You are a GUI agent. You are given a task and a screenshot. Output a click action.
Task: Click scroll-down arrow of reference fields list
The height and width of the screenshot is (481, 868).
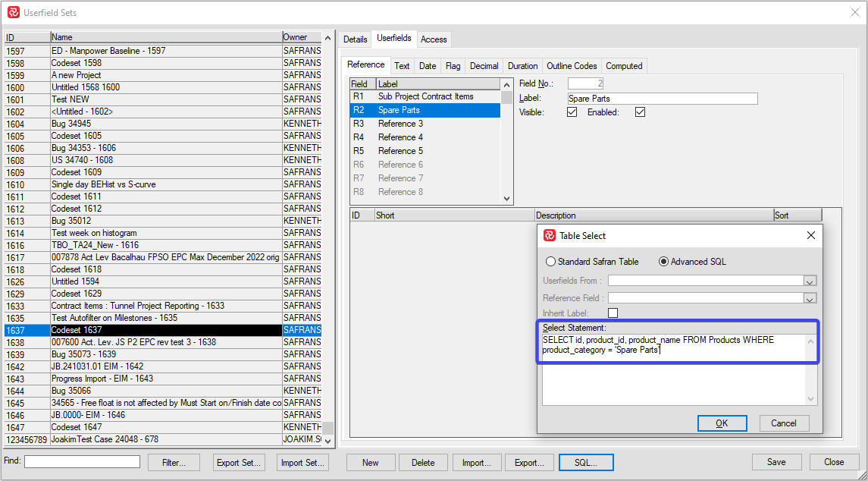pos(506,198)
